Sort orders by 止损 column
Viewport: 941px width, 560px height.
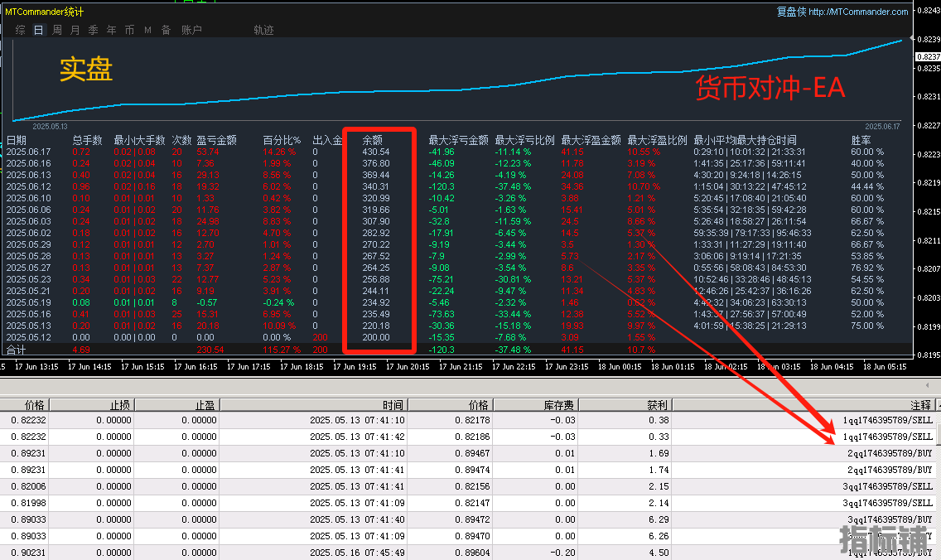pos(92,405)
